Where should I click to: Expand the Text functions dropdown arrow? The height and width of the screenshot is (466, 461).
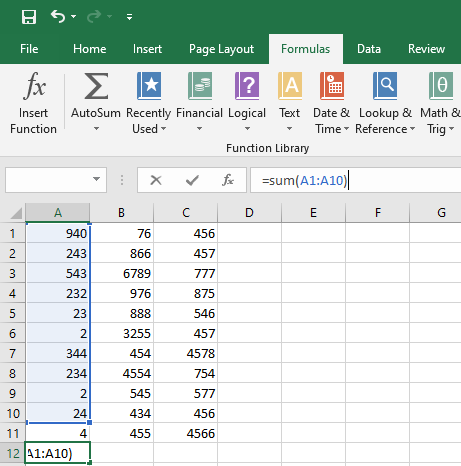pos(289,129)
